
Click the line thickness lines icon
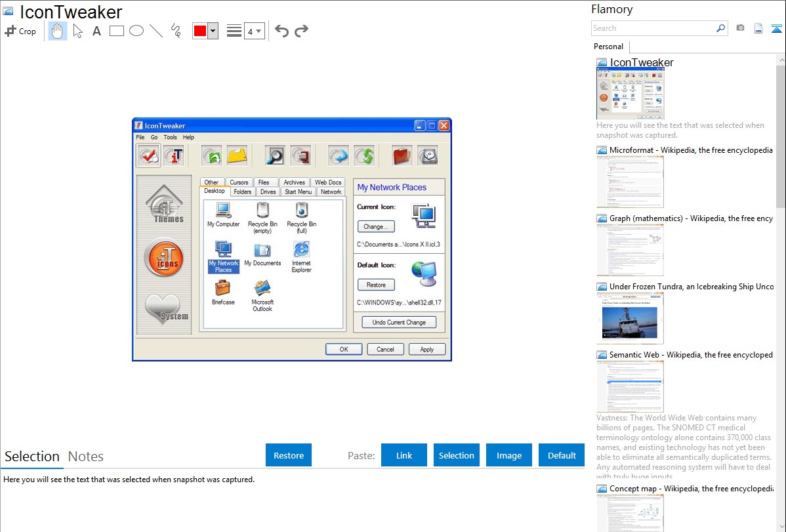point(234,31)
